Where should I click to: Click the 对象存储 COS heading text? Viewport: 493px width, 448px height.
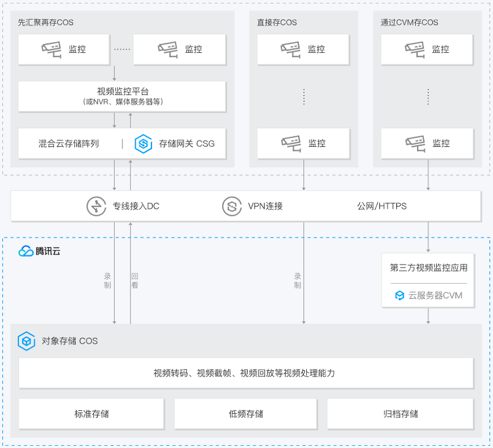click(x=70, y=341)
